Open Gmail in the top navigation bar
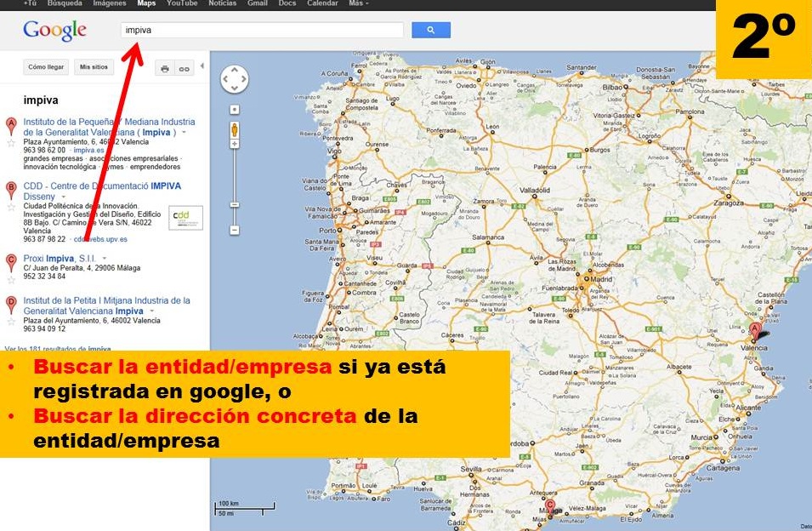812x531 pixels. pos(258,3)
